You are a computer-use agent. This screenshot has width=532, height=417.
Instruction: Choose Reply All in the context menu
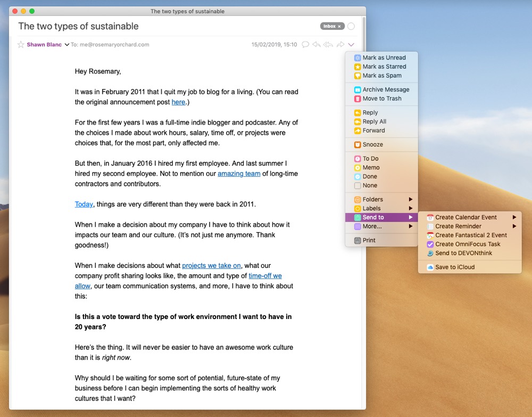point(381,121)
